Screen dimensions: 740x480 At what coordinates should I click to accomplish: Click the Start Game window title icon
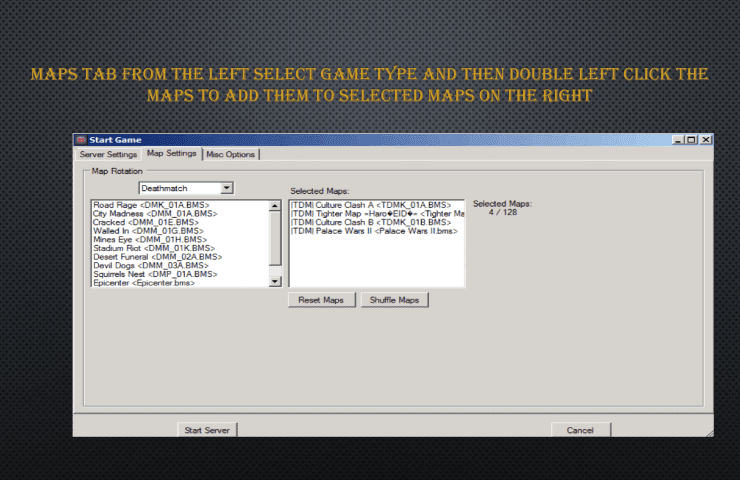pyautogui.click(x=81, y=140)
